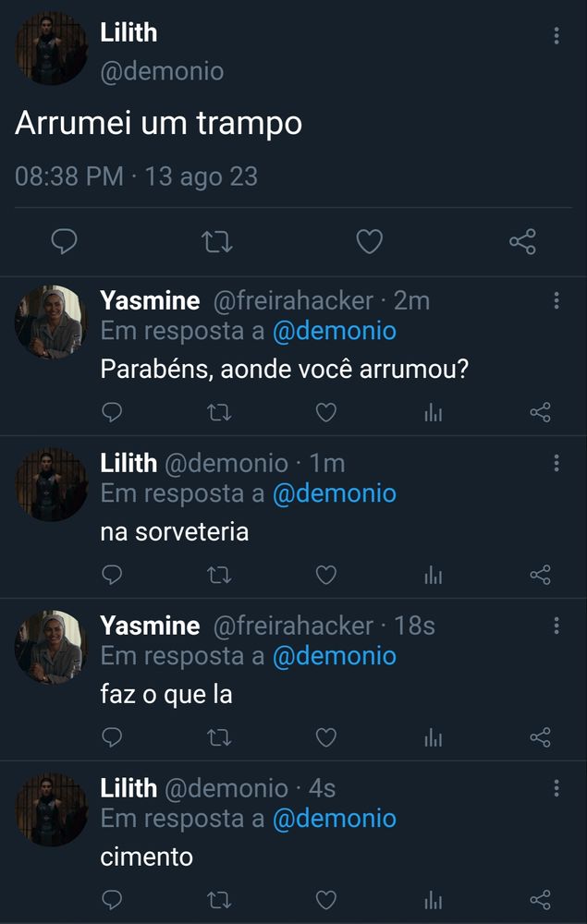
Task: View analytics for 'na sorveteria' reply
Action: (433, 576)
